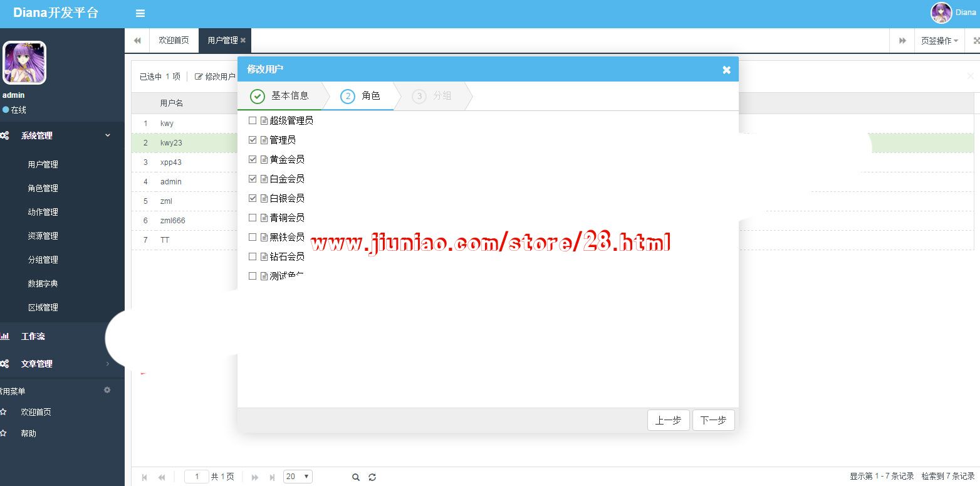
Task: Click the 文章管理 gears icon
Action: pos(4,364)
